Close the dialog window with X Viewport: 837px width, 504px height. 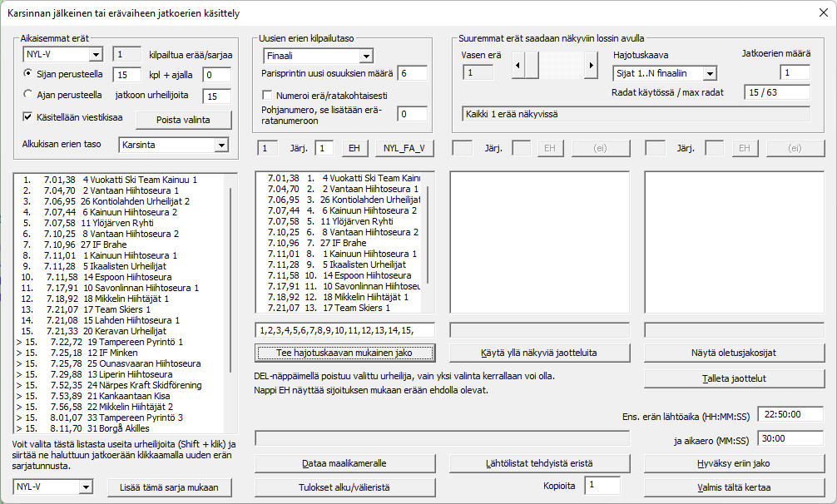click(x=822, y=12)
